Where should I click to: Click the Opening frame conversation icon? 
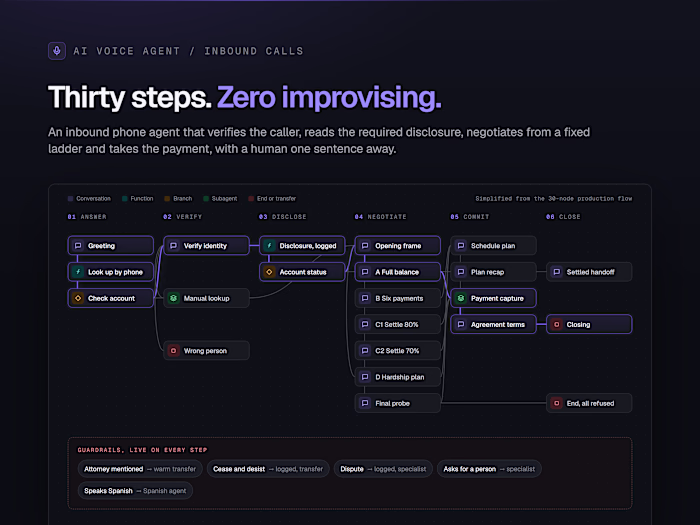pos(365,246)
